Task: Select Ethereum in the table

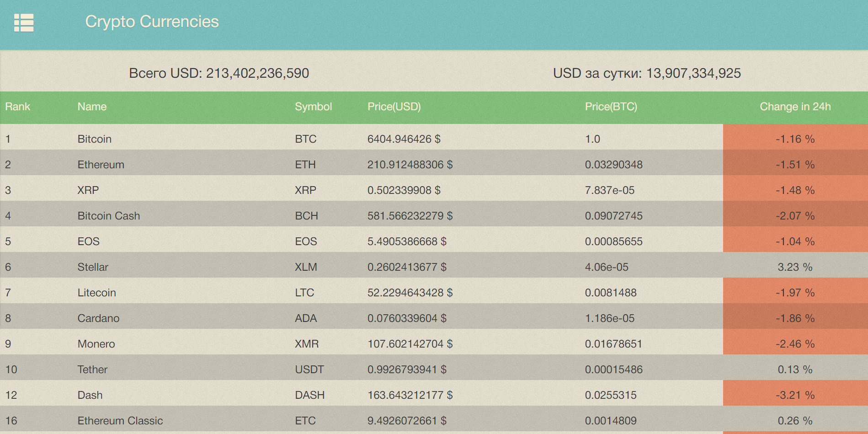Action: click(101, 165)
